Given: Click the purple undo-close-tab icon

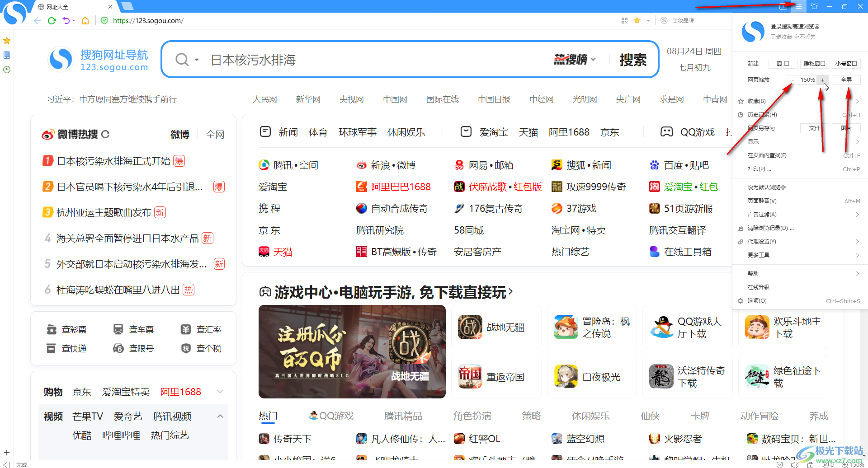Looking at the screenshot, I should tap(66, 21).
